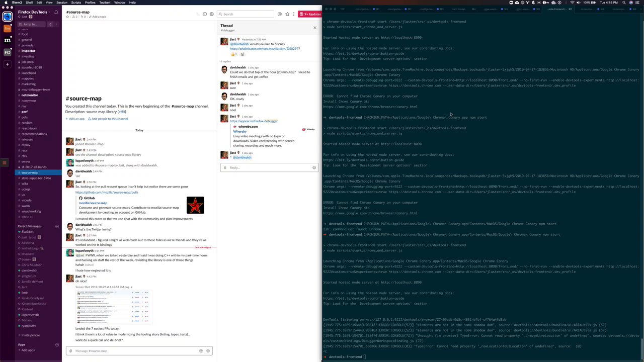
Task: Click Add people to this channel
Action: 108,119
